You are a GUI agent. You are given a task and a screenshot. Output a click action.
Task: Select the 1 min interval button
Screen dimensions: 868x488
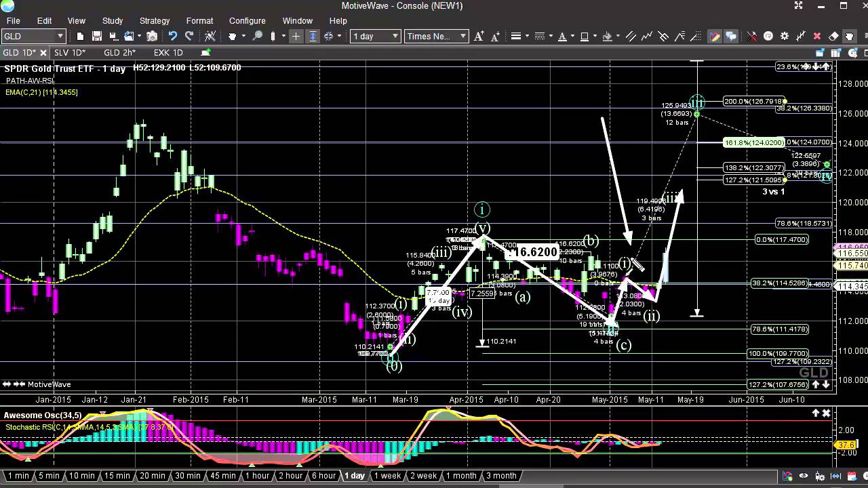click(18, 476)
